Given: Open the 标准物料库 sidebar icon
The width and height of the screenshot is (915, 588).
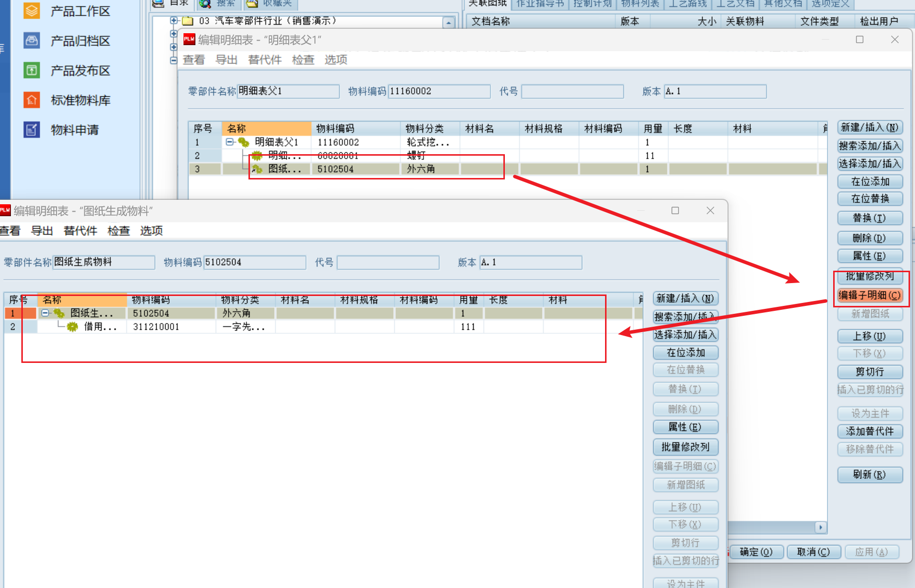Looking at the screenshot, I should coord(32,100).
